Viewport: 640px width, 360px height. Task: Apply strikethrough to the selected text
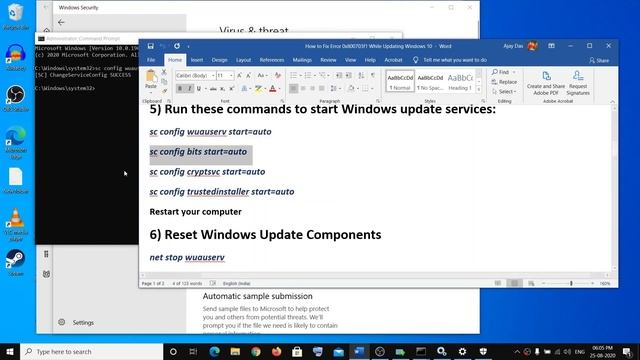(x=213, y=89)
